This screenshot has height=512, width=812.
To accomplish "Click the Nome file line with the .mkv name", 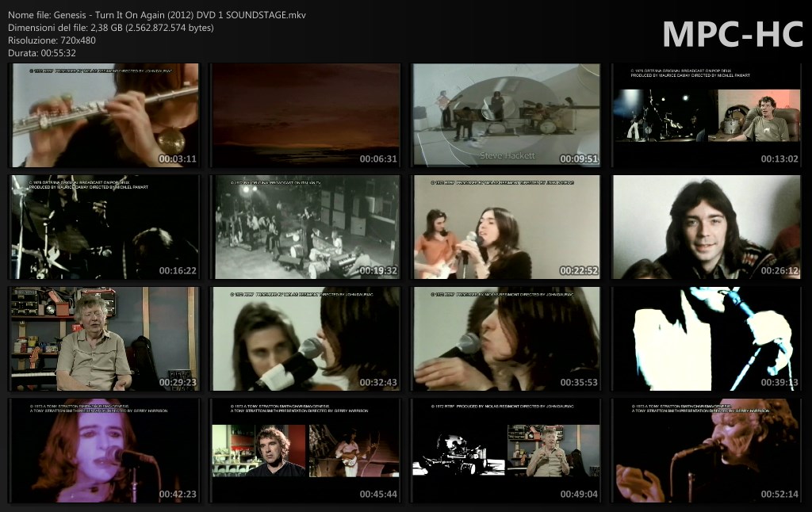I will click(157, 15).
